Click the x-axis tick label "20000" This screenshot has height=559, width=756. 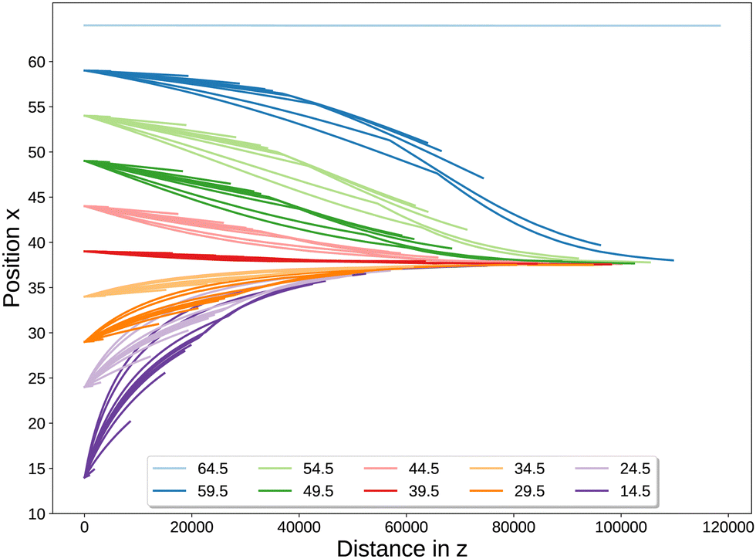(191, 527)
